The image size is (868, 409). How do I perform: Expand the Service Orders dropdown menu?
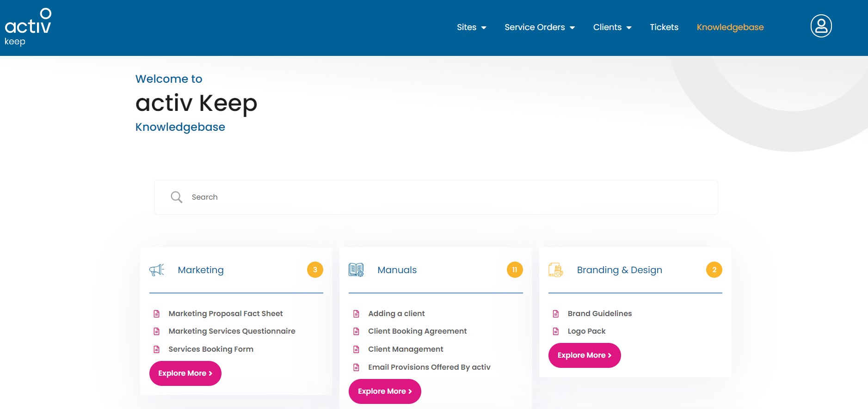pos(540,27)
